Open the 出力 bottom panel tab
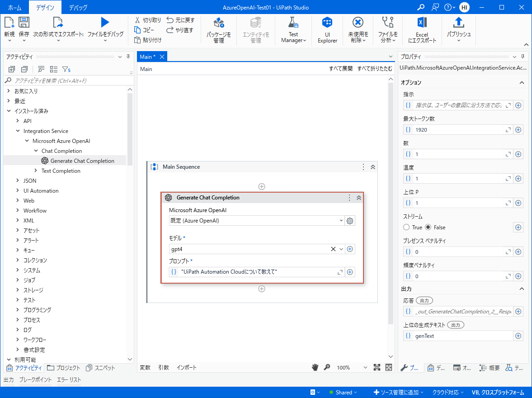The width and height of the screenshot is (532, 398). pyautogui.click(x=9, y=379)
